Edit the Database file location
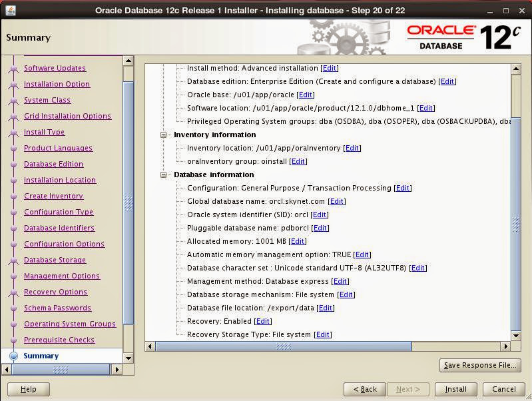532x401 pixels. (326, 308)
